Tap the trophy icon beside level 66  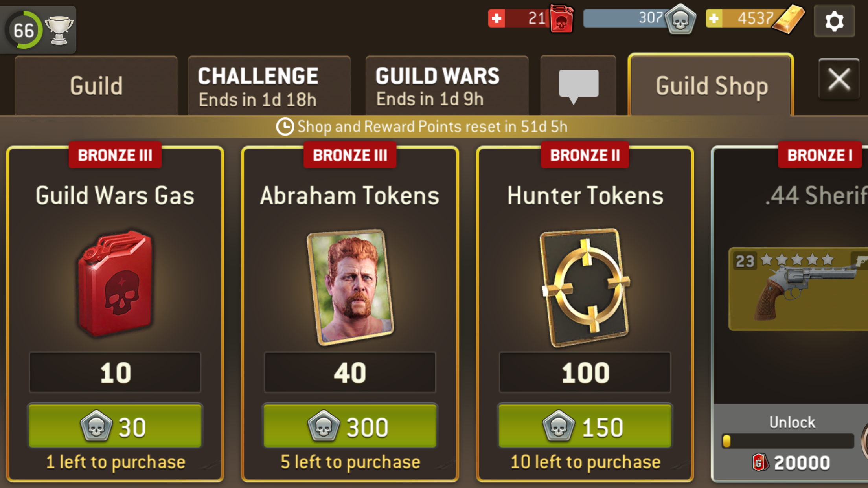click(59, 30)
